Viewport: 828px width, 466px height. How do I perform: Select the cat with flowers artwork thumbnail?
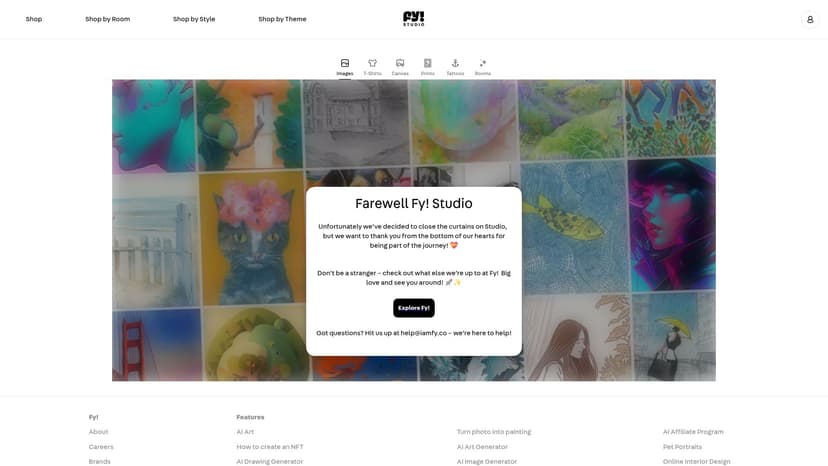(x=252, y=239)
